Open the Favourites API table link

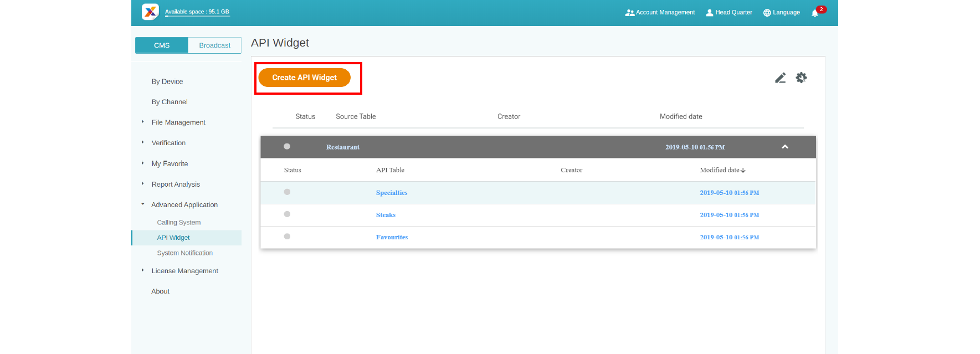click(392, 237)
